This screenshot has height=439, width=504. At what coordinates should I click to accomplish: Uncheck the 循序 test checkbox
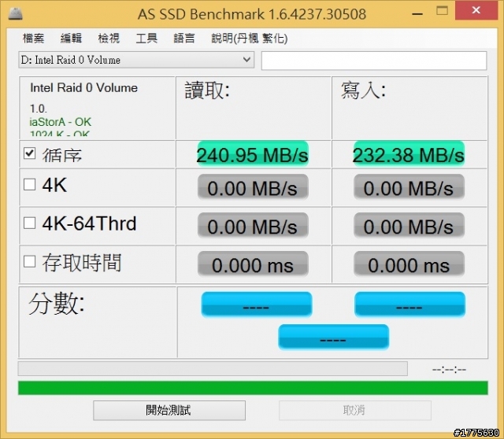(x=30, y=153)
